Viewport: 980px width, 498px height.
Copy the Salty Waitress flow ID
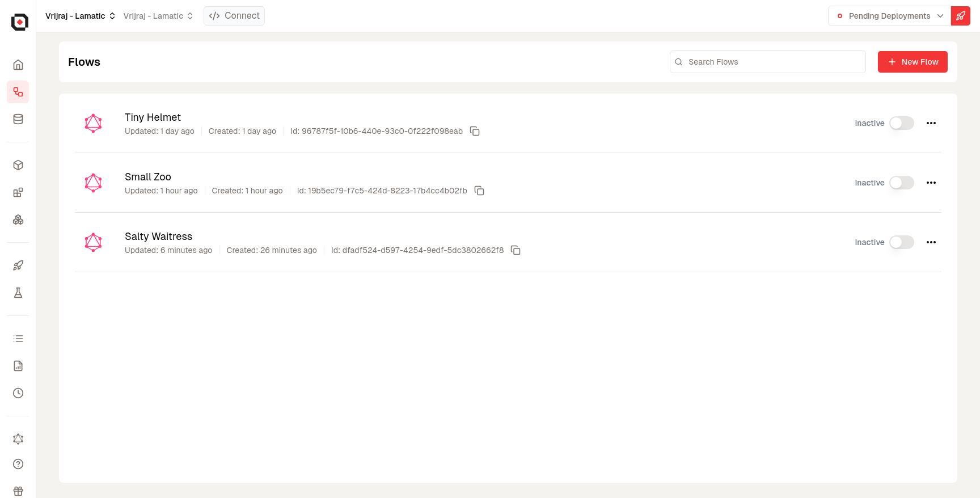coord(516,251)
